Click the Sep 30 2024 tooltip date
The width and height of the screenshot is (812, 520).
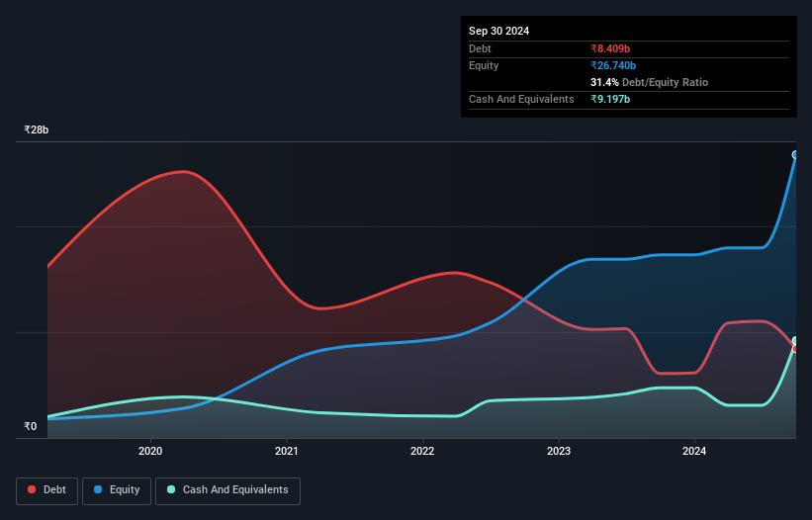point(498,31)
